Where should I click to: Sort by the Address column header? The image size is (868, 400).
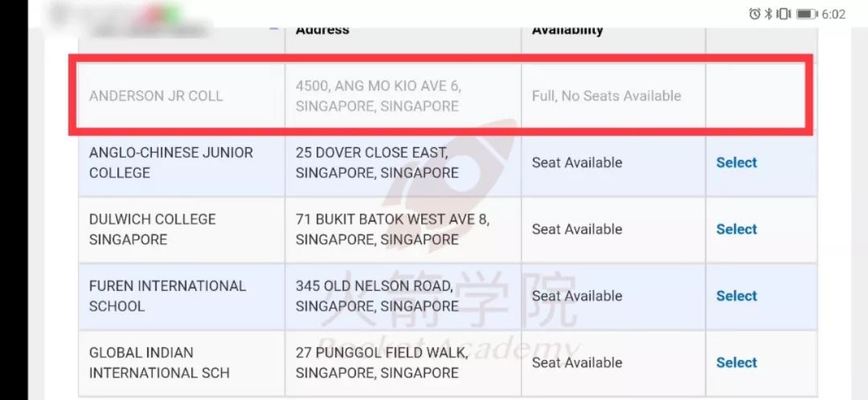[322, 30]
